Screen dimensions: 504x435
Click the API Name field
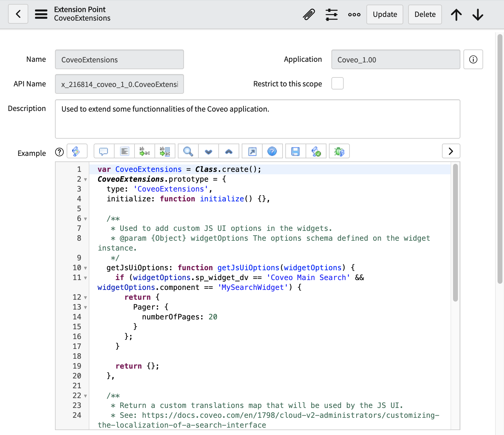[119, 84]
